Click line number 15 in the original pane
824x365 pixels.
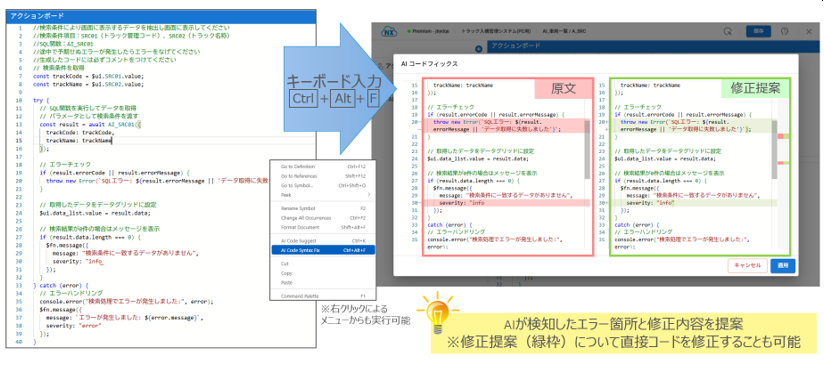coord(415,85)
